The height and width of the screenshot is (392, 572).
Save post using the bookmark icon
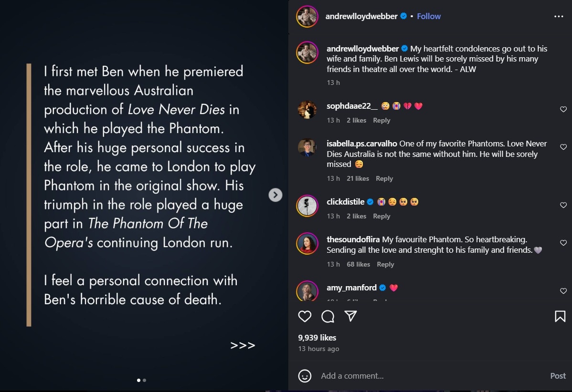[x=560, y=316]
